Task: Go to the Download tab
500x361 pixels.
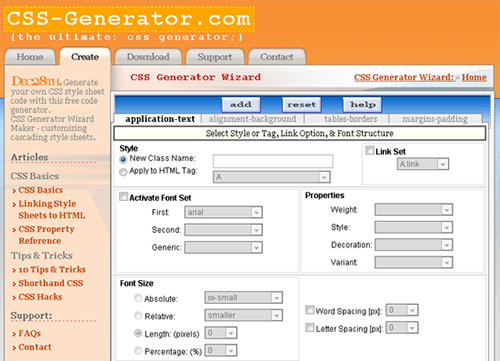Action: 148,57
